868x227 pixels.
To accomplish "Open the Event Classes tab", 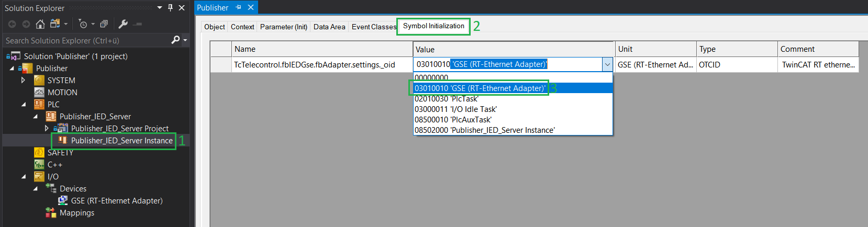I will 374,27.
